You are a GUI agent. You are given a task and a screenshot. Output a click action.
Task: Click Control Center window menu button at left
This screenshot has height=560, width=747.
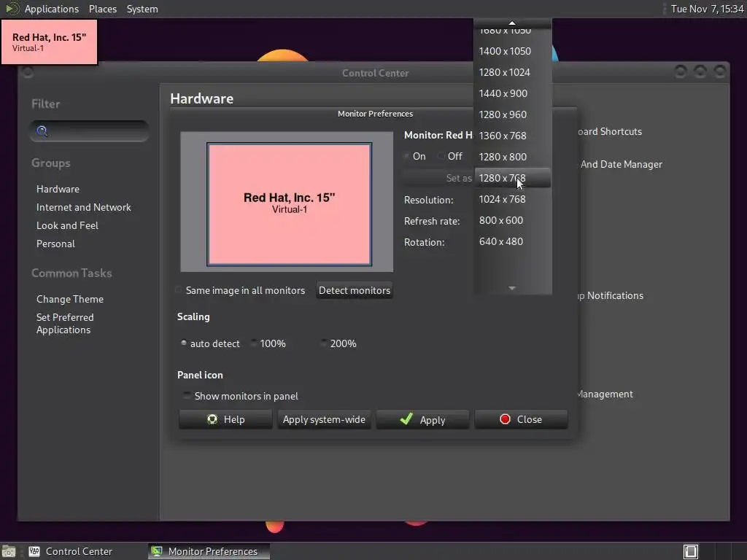(x=28, y=72)
